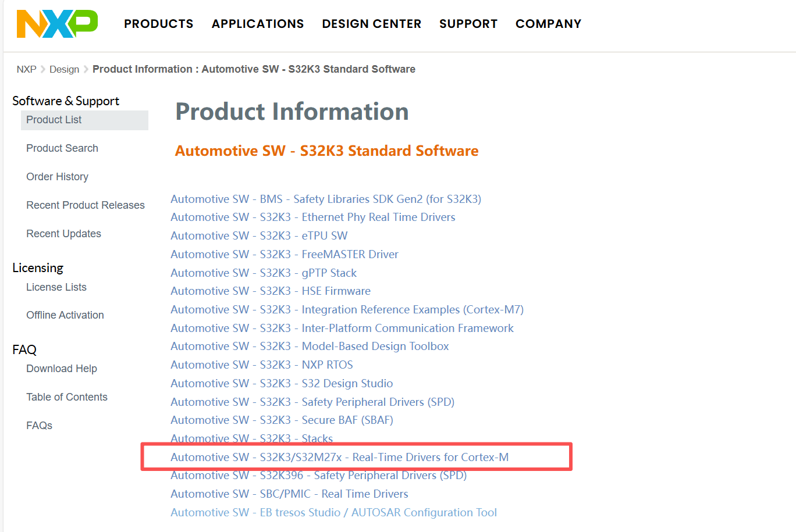Open S32K3 NXP RTOS link
Viewport: 796px width, 532px height.
coord(262,365)
